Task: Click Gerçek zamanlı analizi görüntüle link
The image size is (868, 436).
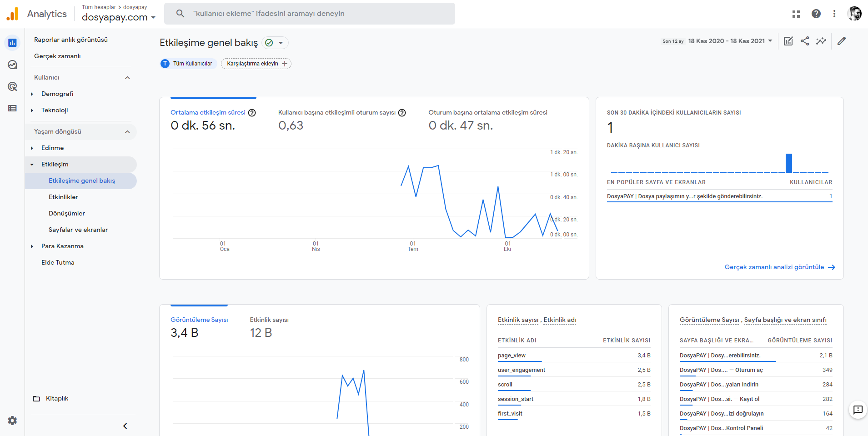Action: pos(780,267)
